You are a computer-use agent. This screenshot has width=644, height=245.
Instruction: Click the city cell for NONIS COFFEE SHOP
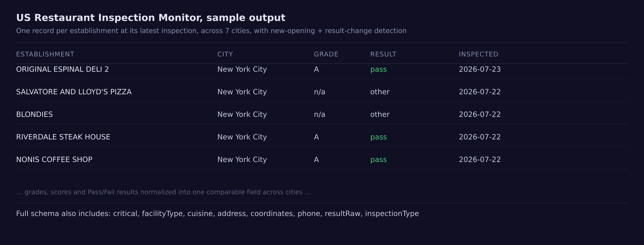point(242,159)
